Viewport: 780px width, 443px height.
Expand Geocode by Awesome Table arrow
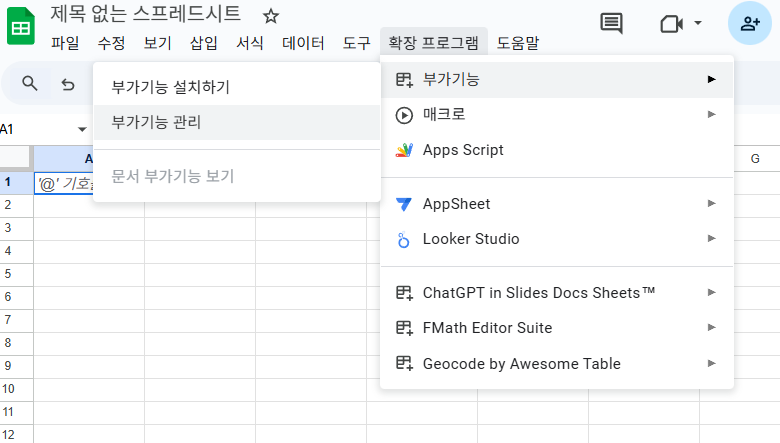pyautogui.click(x=712, y=363)
